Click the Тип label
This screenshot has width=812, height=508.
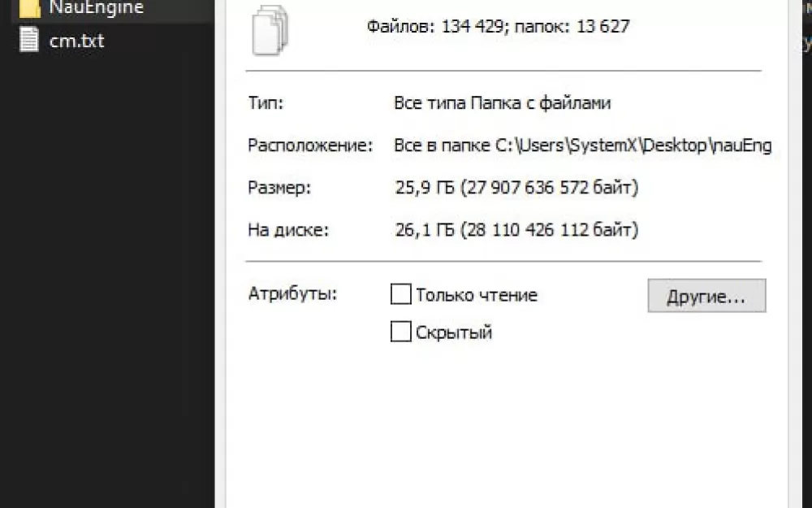[266, 102]
